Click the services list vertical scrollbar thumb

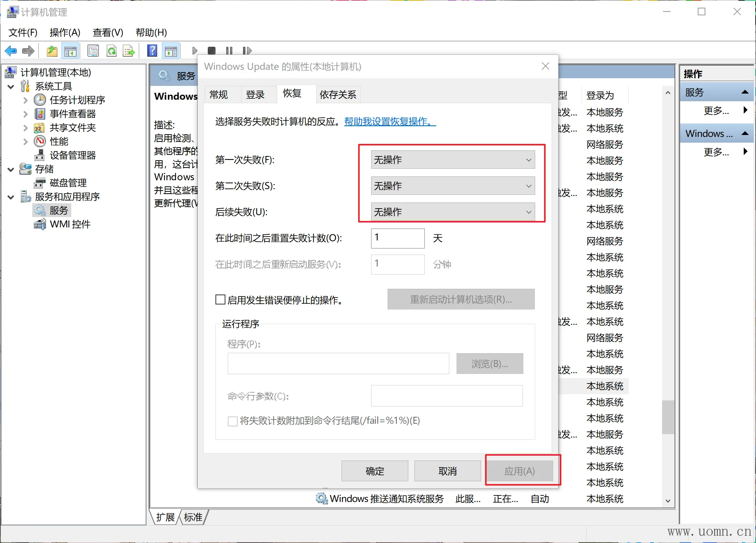[x=668, y=417]
